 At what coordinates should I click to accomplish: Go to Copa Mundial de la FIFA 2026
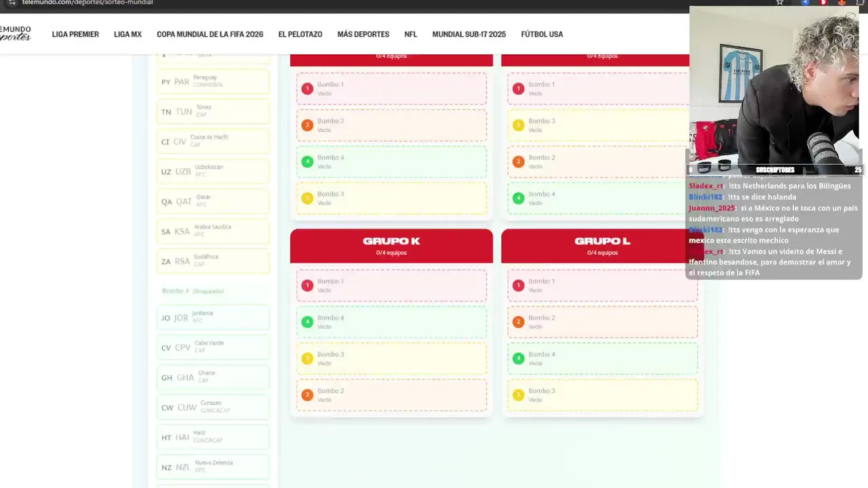pyautogui.click(x=210, y=35)
